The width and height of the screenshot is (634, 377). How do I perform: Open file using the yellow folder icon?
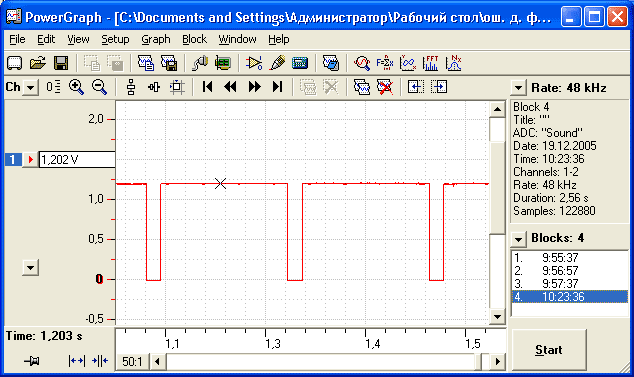tap(38, 63)
